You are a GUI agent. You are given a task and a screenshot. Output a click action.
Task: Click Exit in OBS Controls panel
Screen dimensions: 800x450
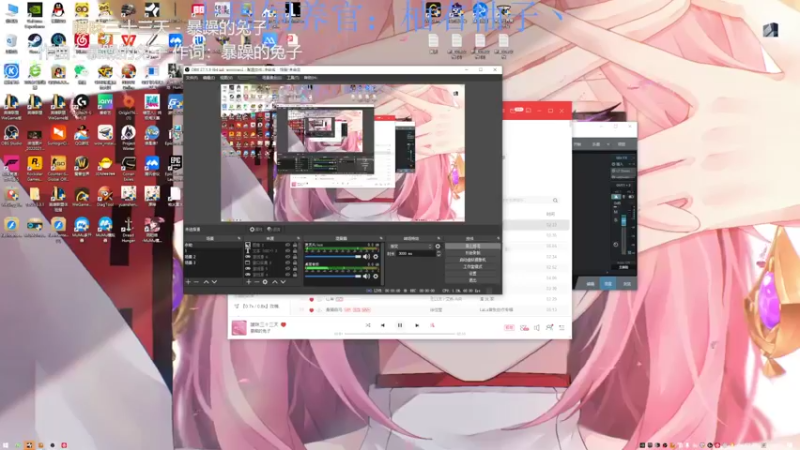coord(472,280)
